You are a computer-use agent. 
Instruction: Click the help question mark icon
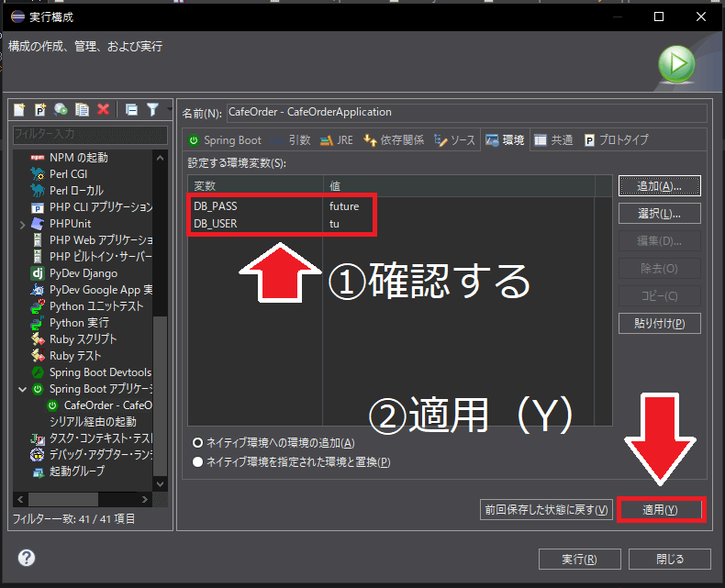point(27,559)
